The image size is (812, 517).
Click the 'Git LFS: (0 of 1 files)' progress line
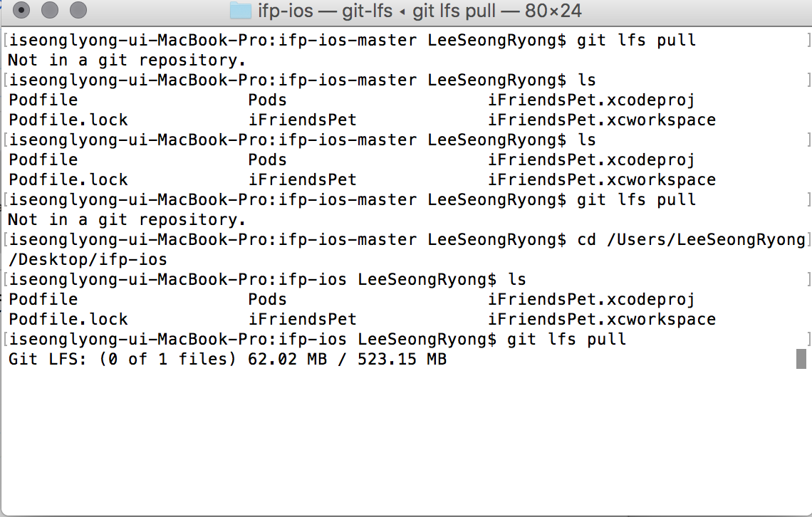point(123,359)
